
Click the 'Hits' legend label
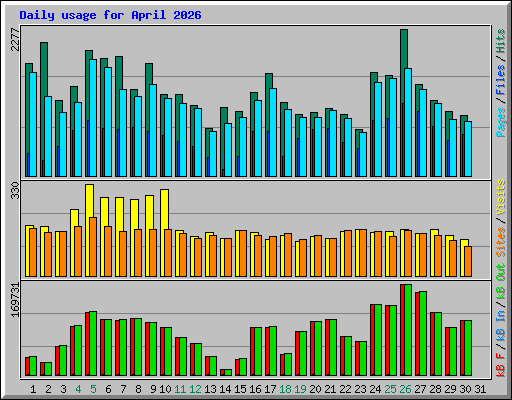coord(501,41)
